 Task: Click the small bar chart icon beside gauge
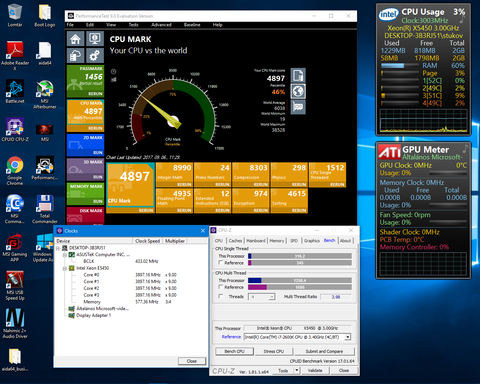tap(113, 79)
